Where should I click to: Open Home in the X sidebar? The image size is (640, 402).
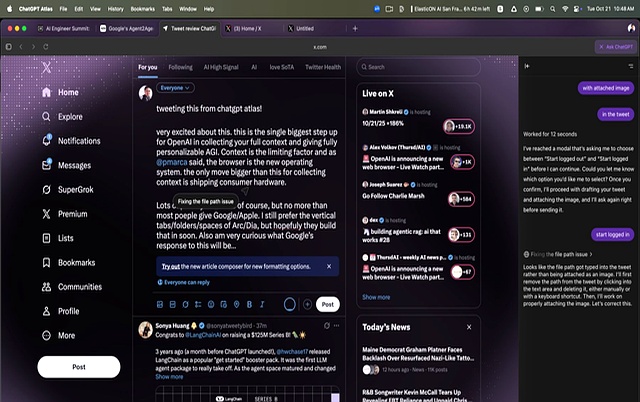[x=60, y=92]
